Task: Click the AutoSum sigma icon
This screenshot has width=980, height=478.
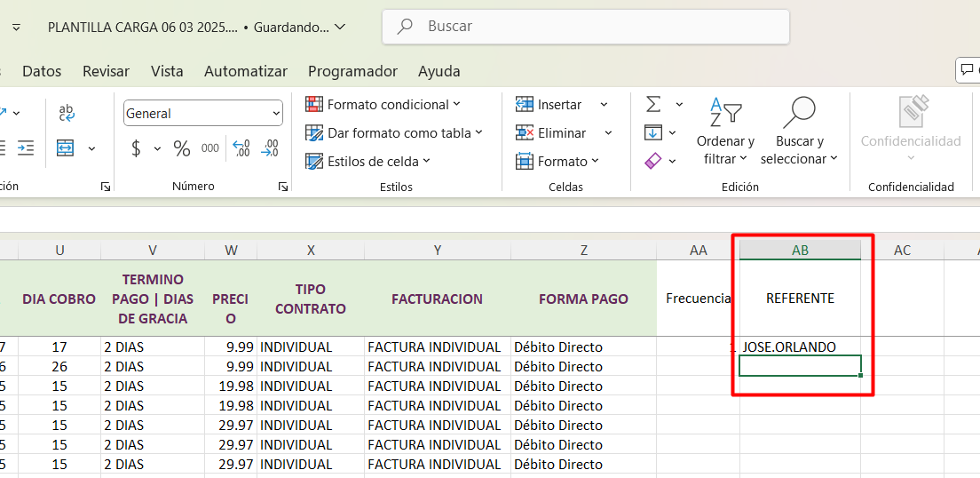Action: coord(653,105)
